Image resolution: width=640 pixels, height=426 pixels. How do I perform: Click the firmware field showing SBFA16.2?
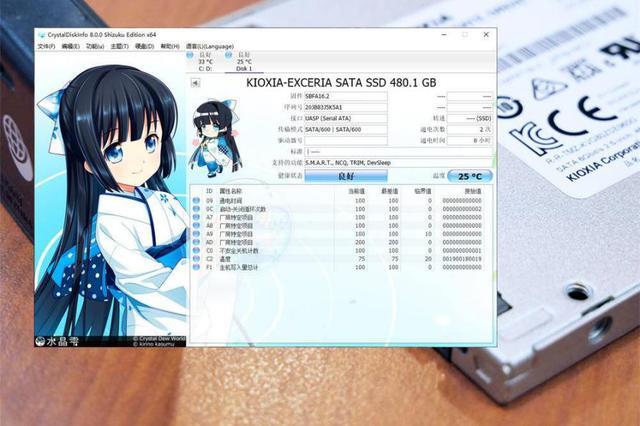point(346,96)
